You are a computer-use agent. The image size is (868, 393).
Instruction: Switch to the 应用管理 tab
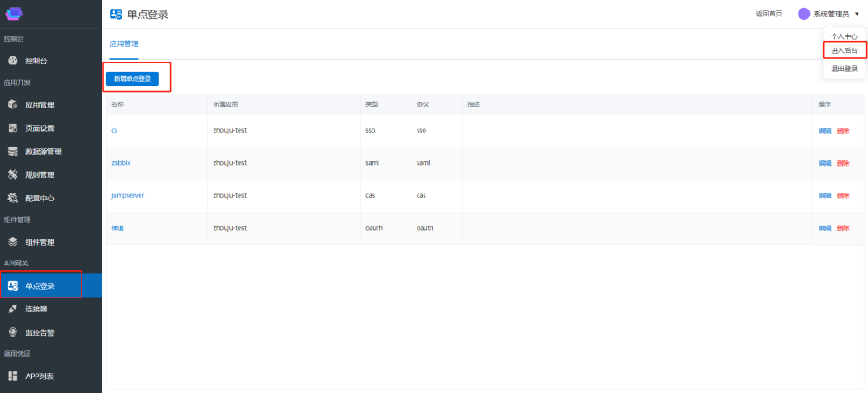[x=124, y=43]
